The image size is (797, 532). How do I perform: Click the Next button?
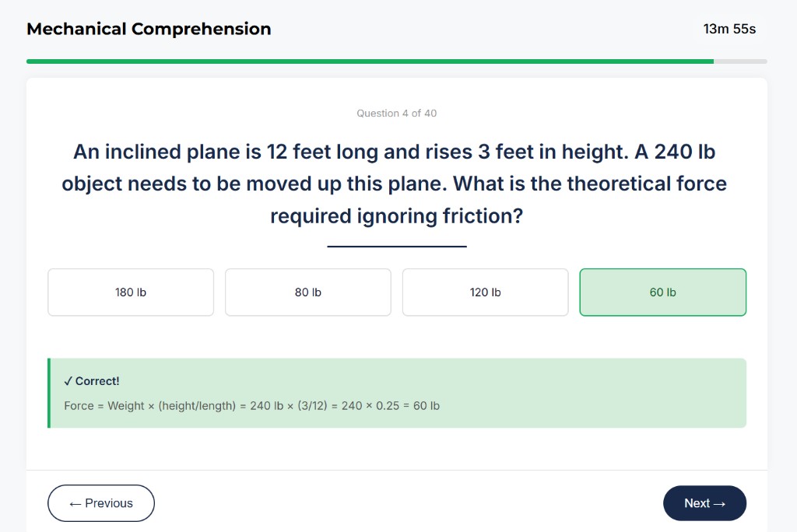704,503
